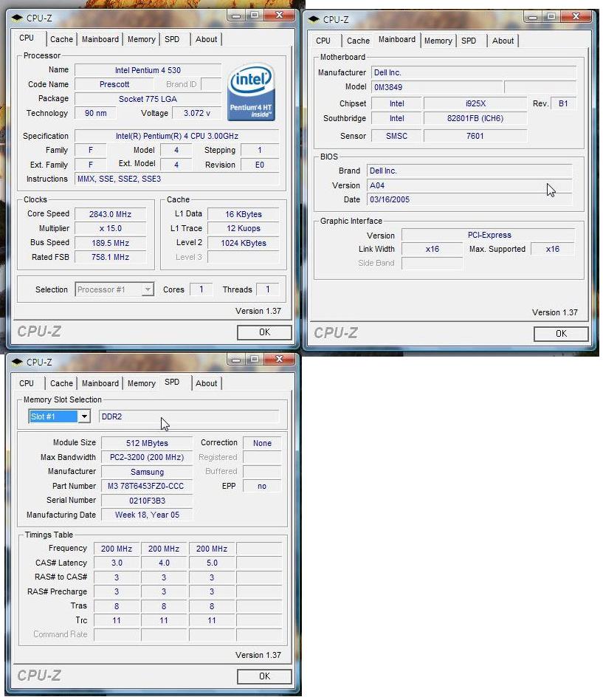The image size is (603, 700).
Task: Click the motherboard model value '0M3849'
Action: point(436,87)
